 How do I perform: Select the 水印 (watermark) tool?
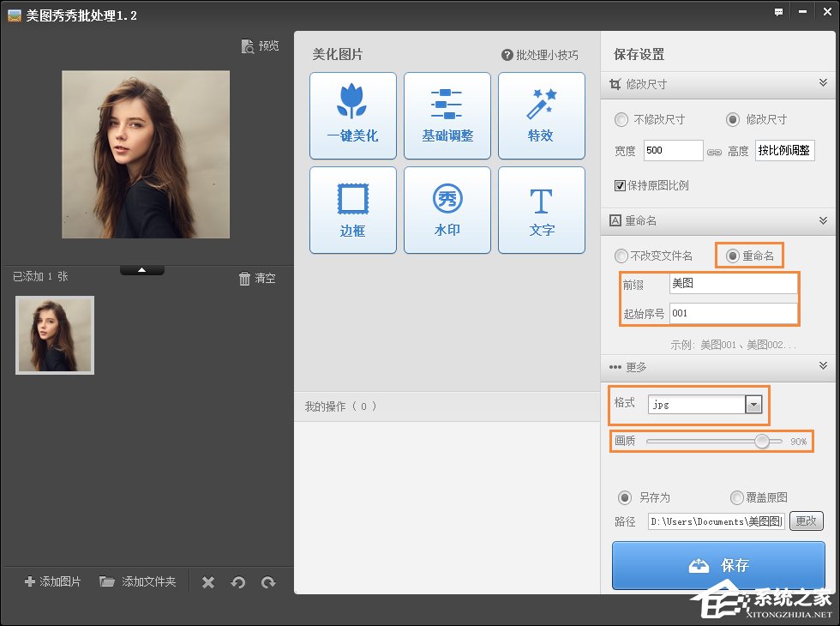(x=447, y=210)
